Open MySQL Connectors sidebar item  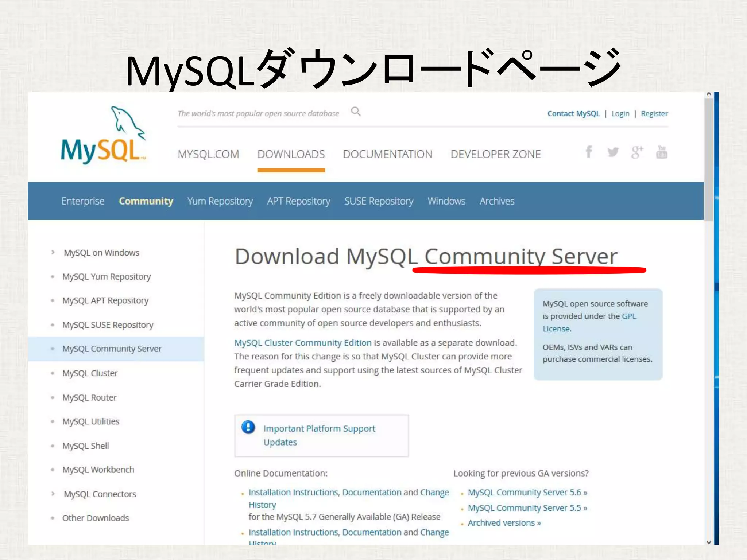point(100,494)
